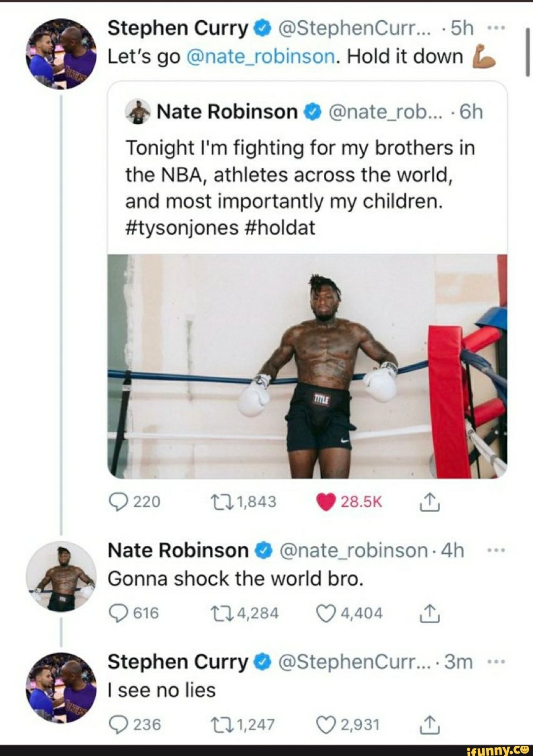Viewport: 533px width, 756px height.
Task: Like the "Gonna shock the world bro" tweet
Action: coord(325,613)
